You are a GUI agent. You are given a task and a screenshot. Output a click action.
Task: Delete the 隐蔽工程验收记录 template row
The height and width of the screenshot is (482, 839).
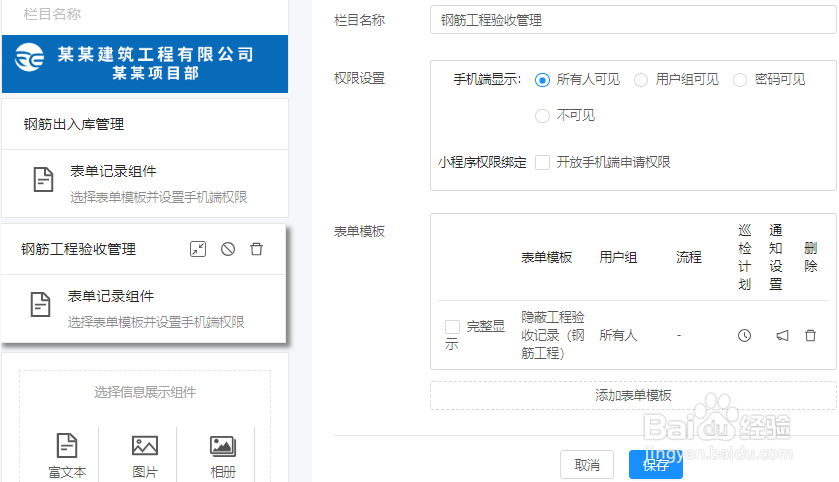coord(811,335)
